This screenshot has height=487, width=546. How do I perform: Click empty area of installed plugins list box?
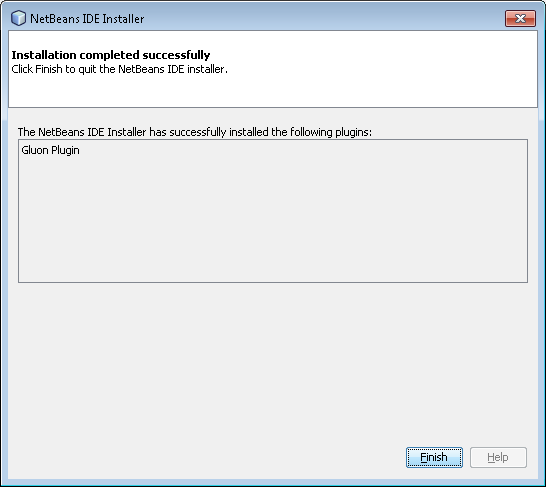pos(273,223)
